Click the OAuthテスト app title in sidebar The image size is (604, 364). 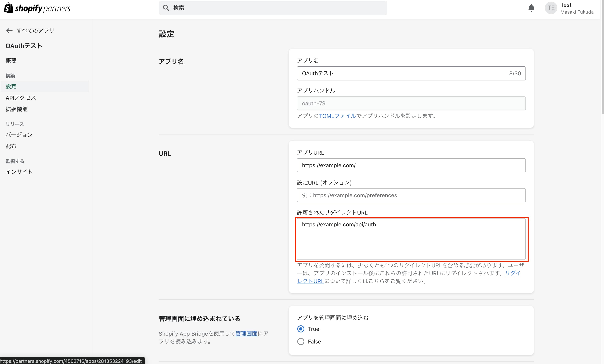click(x=24, y=46)
